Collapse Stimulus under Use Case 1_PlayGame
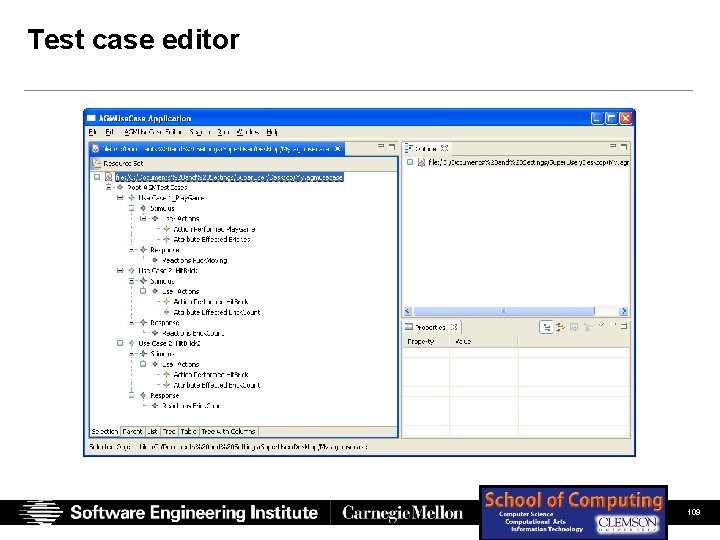This screenshot has width=720, height=540. coord(131,208)
